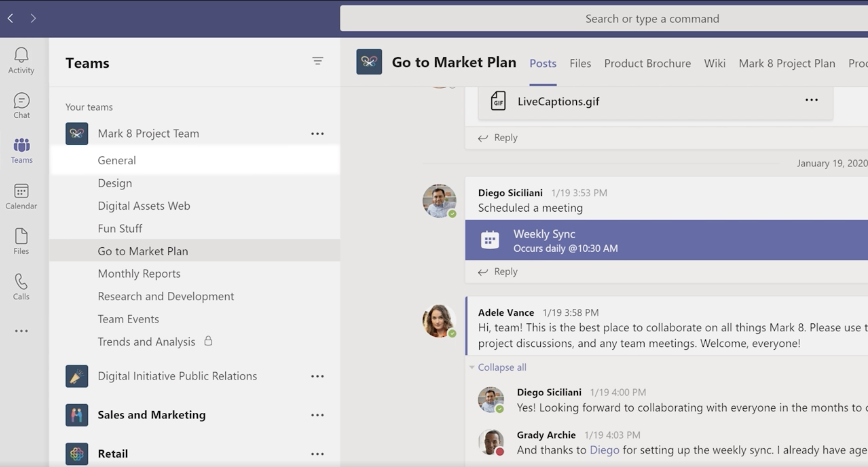
Task: Click in the Search or type a command box
Action: point(604,19)
